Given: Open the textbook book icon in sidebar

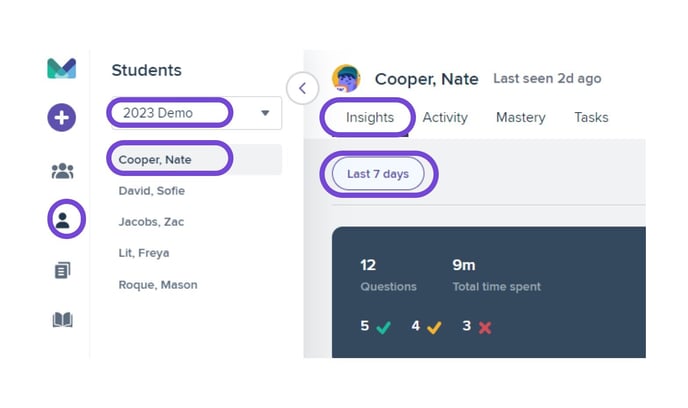Looking at the screenshot, I should 62,320.
